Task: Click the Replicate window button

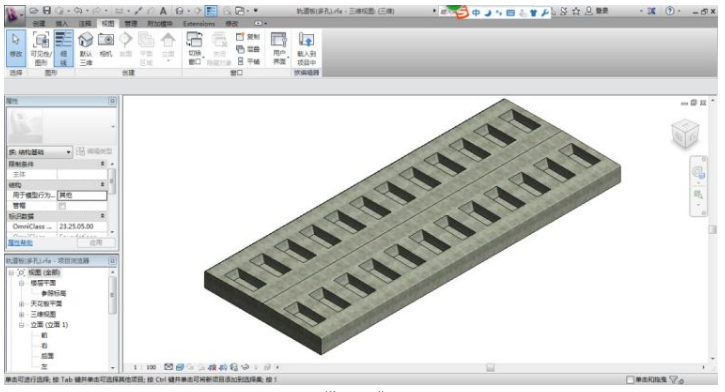Action: click(x=248, y=37)
